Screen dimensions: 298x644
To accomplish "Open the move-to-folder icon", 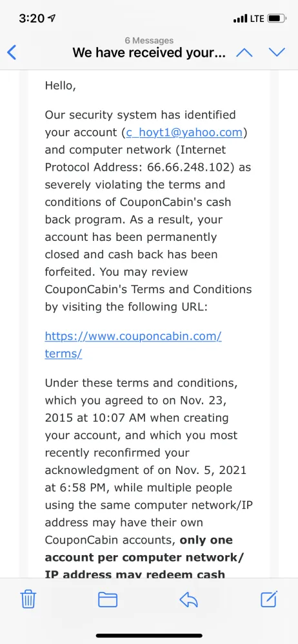I will pyautogui.click(x=108, y=600).
